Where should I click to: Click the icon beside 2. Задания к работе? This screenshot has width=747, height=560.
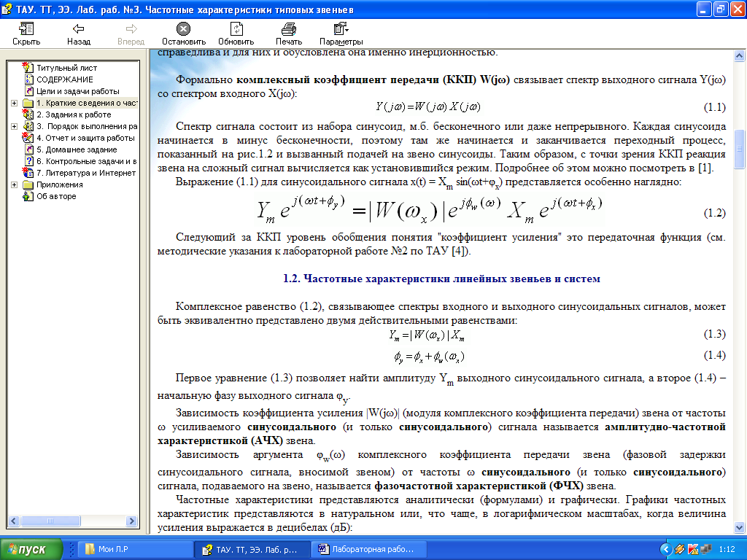click(x=28, y=114)
